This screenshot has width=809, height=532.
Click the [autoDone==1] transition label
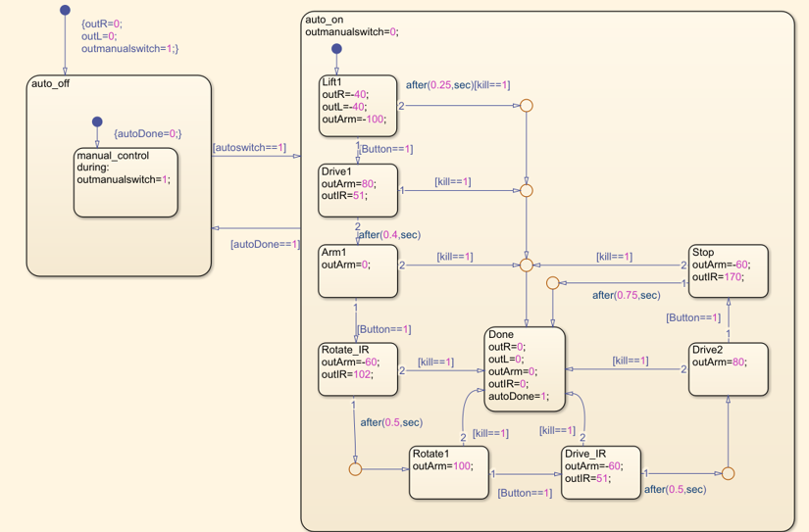click(x=265, y=244)
